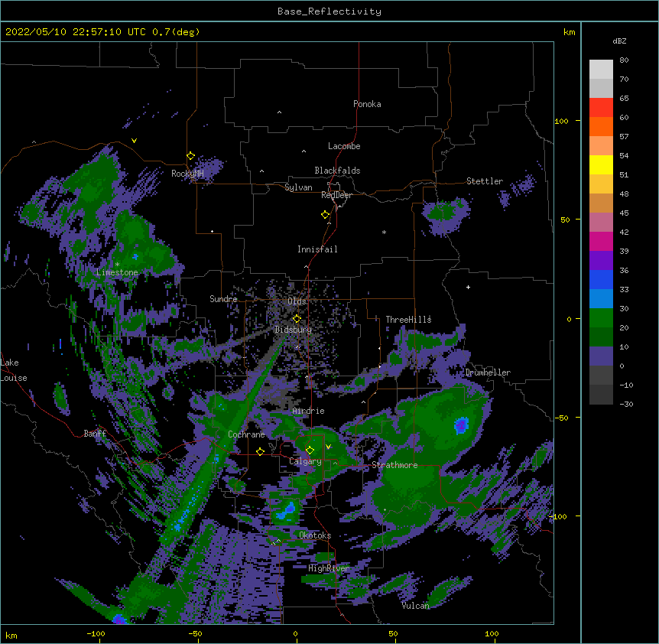Click the Okotoks town label

click(315, 535)
